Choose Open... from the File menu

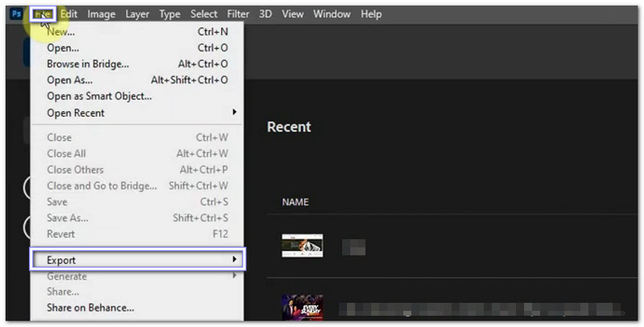(x=63, y=48)
